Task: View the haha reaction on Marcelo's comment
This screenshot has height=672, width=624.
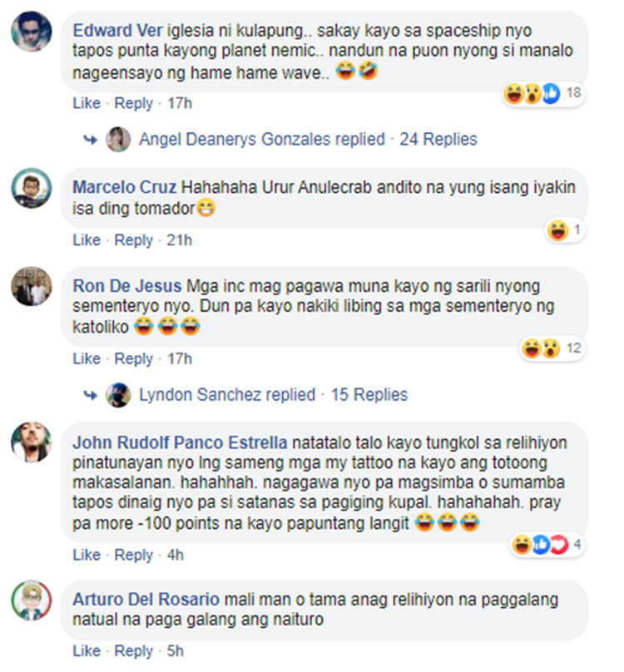Action: (565, 230)
